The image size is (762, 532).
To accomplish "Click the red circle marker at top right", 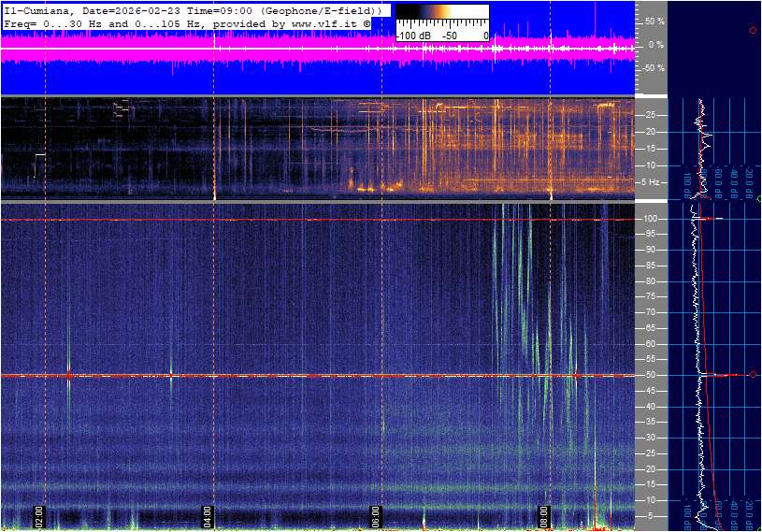I will 753,31.
